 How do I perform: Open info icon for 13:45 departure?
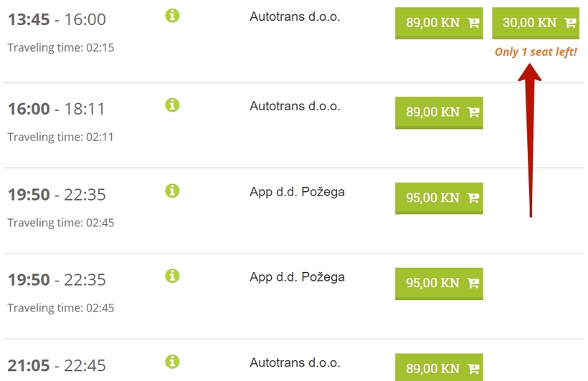[x=173, y=16]
